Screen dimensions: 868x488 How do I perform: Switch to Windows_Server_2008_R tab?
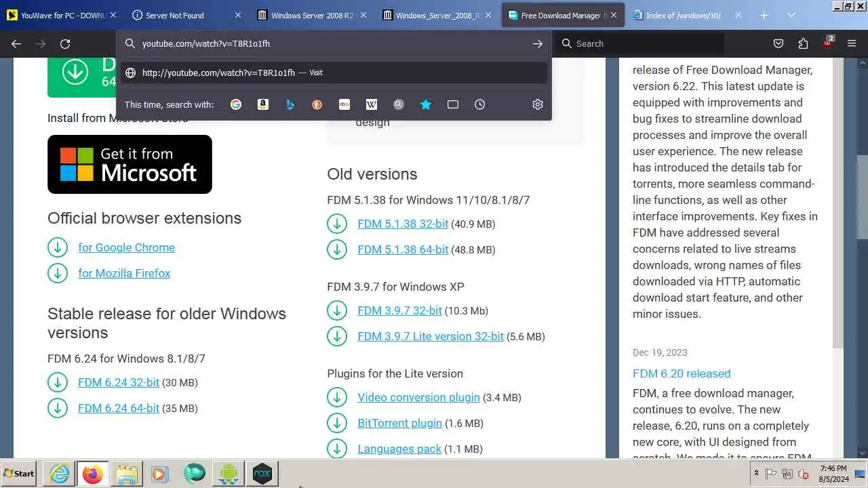(x=437, y=15)
